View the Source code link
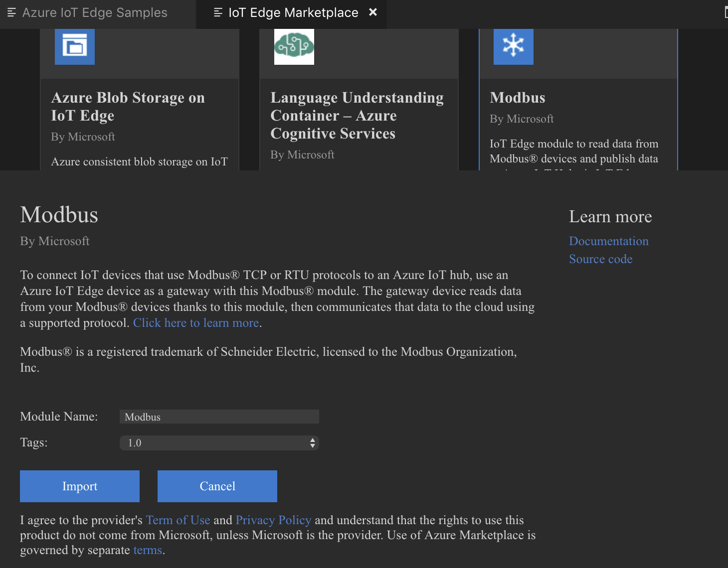 [600, 259]
